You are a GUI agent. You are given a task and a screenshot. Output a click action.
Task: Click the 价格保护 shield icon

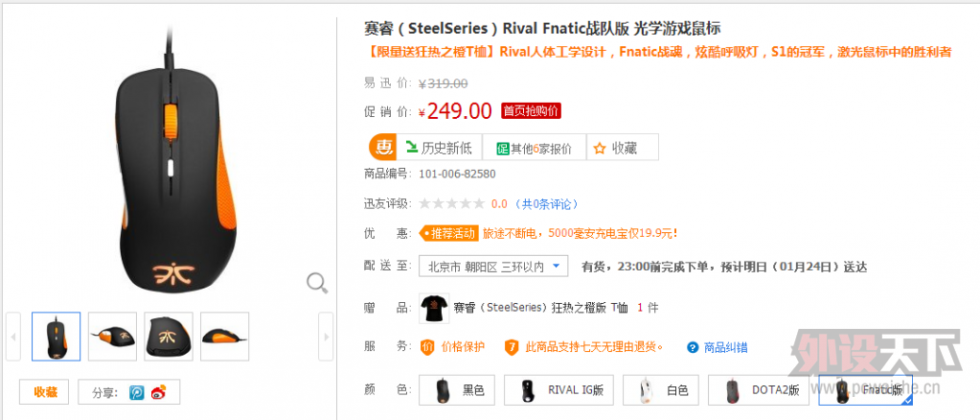point(427,347)
